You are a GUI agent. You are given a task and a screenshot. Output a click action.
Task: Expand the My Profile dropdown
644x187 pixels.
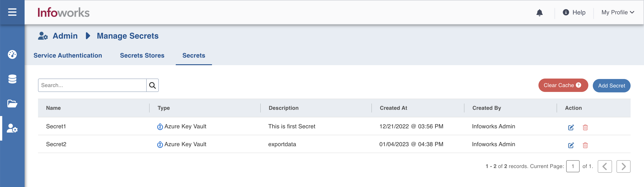pyautogui.click(x=618, y=12)
